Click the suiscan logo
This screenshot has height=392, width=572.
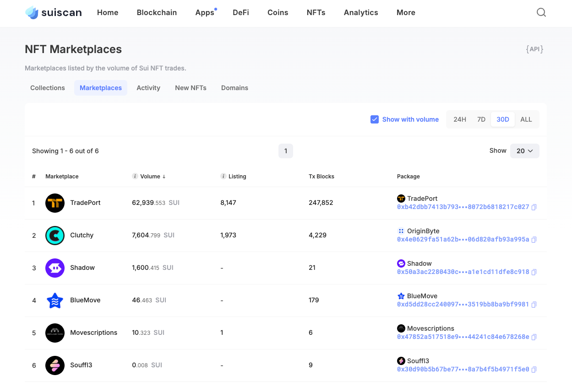pos(53,13)
